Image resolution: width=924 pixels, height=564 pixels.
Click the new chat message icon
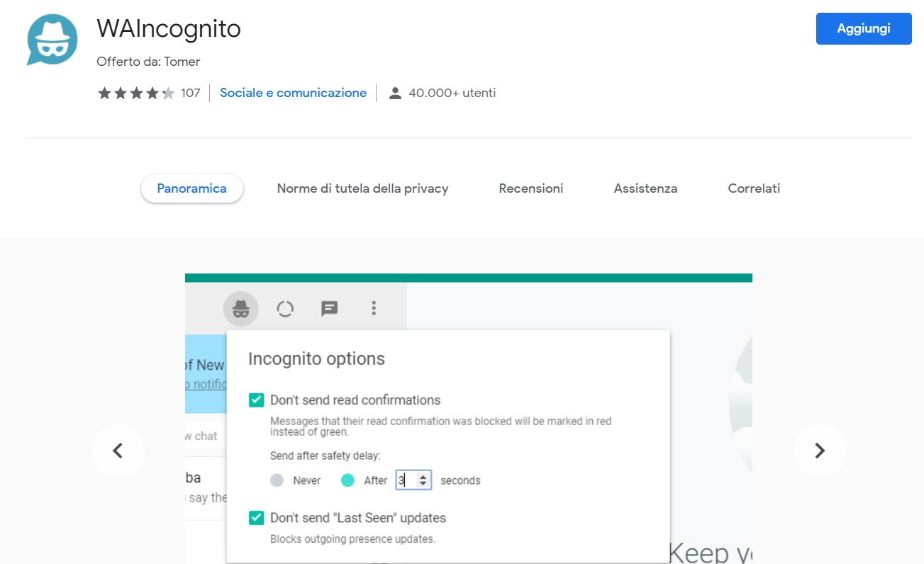[x=329, y=308]
